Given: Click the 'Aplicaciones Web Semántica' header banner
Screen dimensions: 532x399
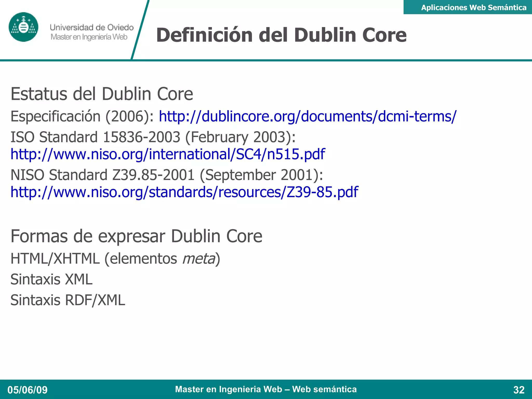Looking at the screenshot, I should [473, 7].
